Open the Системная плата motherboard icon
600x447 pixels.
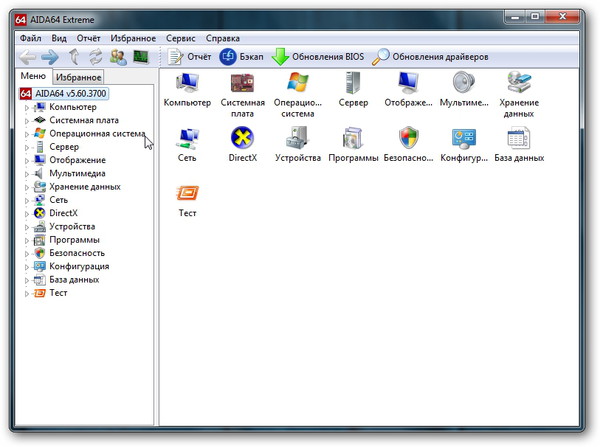(x=243, y=84)
